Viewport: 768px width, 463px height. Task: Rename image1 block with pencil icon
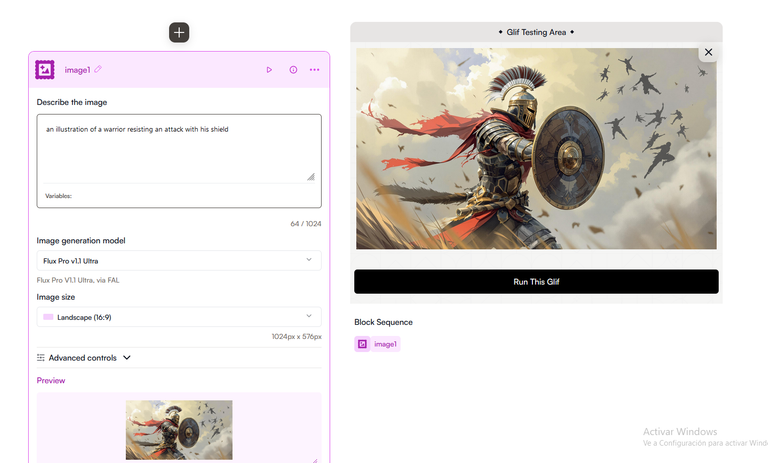coord(98,69)
